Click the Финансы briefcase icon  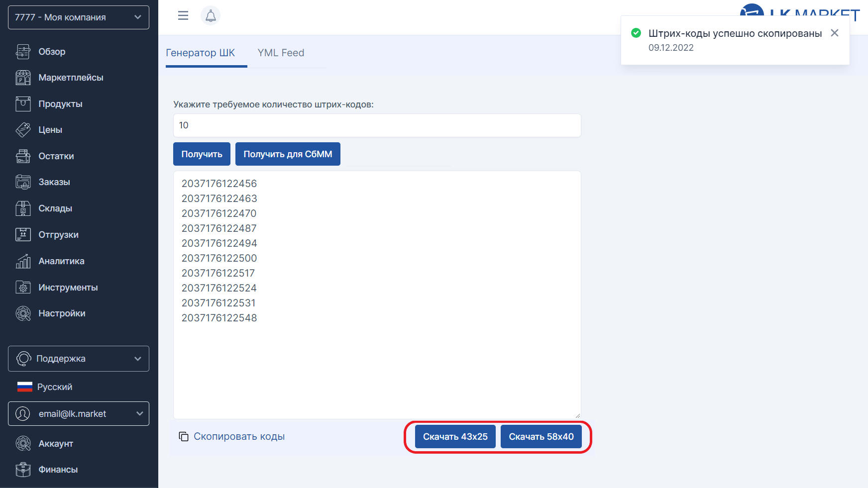pos(23,470)
